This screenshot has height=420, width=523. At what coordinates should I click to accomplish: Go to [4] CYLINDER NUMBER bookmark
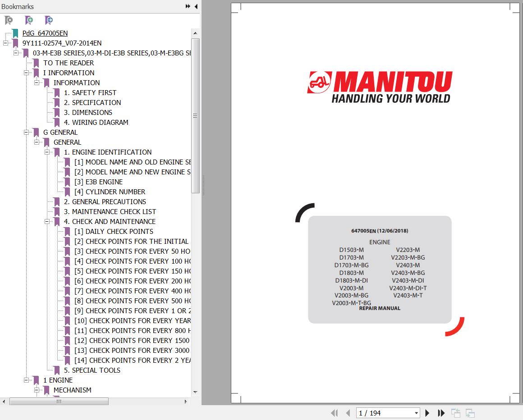pyautogui.click(x=110, y=192)
